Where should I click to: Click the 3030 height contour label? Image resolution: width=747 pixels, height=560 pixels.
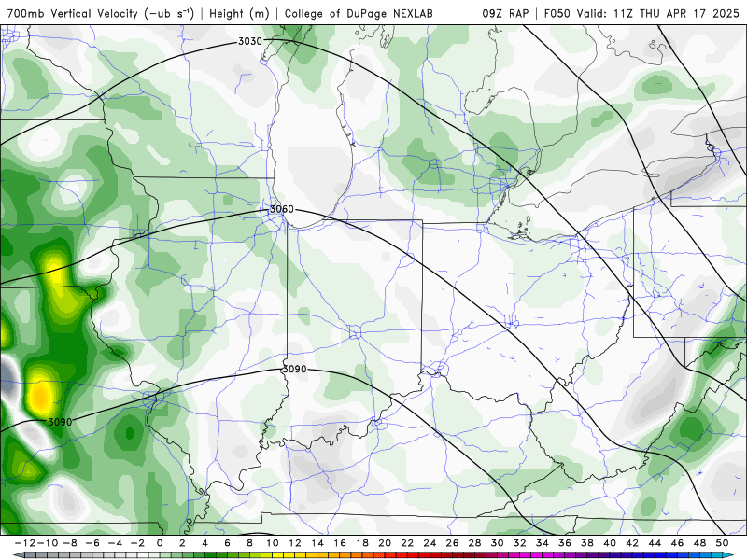(250, 41)
